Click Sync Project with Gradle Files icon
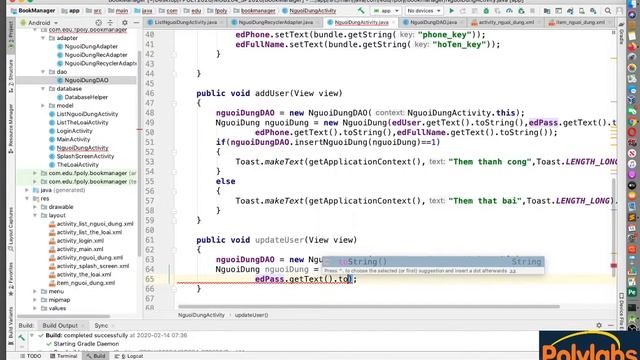The image size is (640, 360). click(x=570, y=11)
